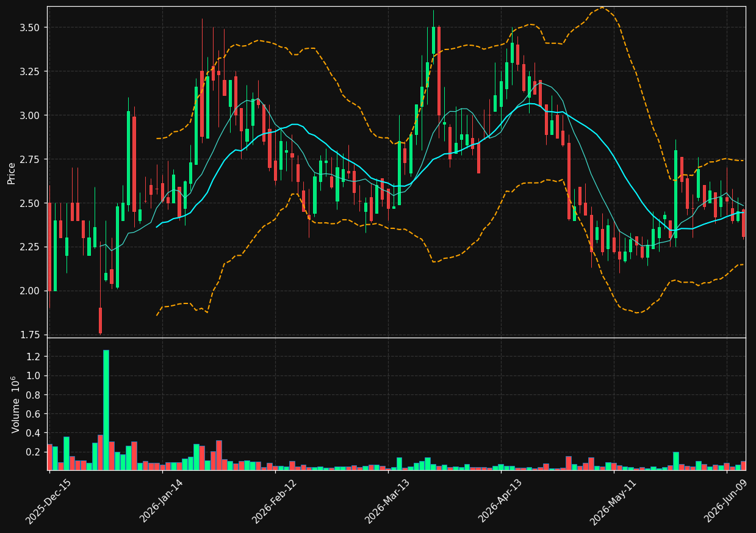Click the 2.25 price axis tick
The height and width of the screenshot is (533, 756).
31,247
